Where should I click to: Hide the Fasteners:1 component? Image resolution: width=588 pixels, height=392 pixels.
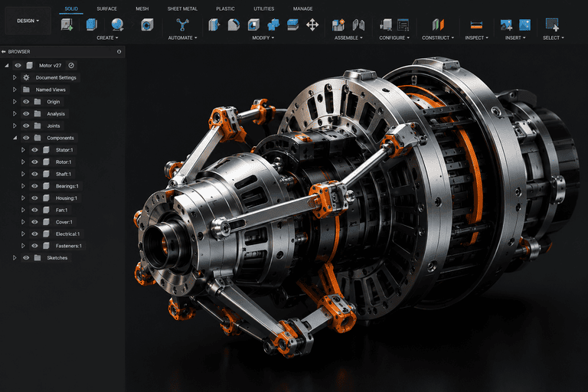point(35,246)
